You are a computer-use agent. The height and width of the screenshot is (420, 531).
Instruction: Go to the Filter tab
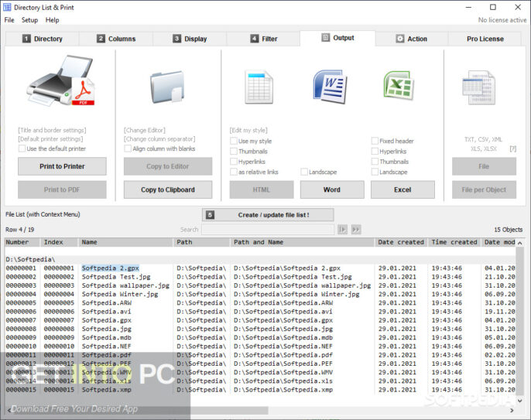(263, 39)
